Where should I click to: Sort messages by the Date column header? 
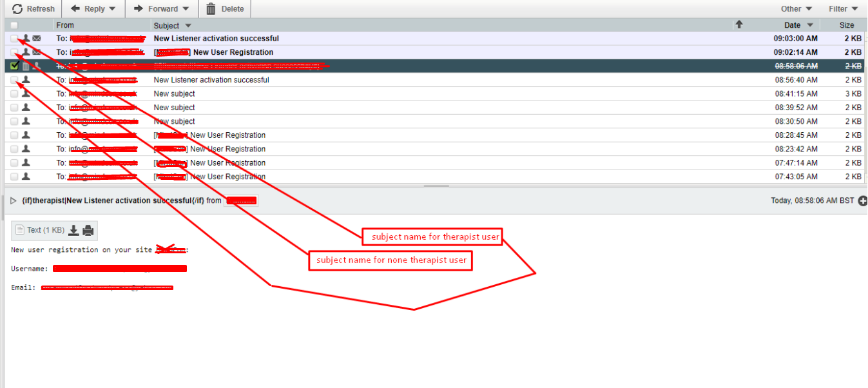point(792,25)
